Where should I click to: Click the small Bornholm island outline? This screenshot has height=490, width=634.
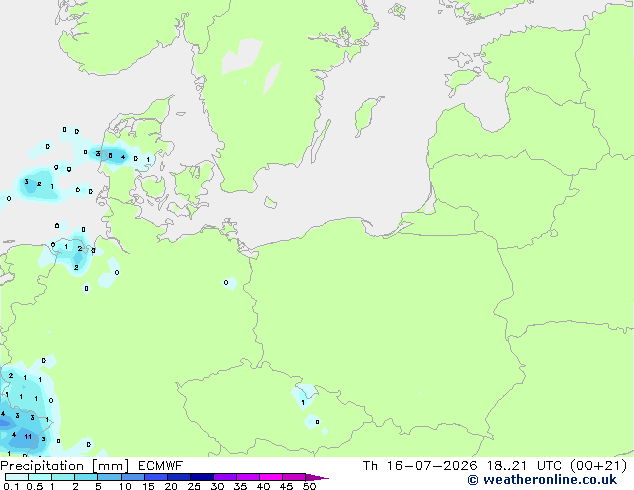(271, 203)
